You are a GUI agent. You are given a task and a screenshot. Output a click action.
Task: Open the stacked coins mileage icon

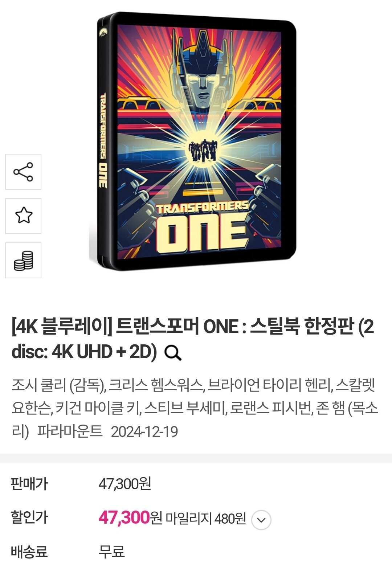23,260
